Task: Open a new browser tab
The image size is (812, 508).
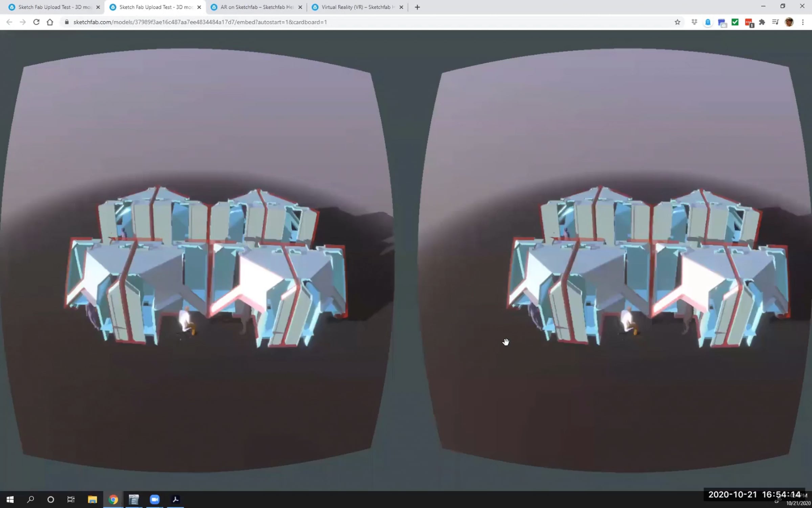Action: click(417, 7)
